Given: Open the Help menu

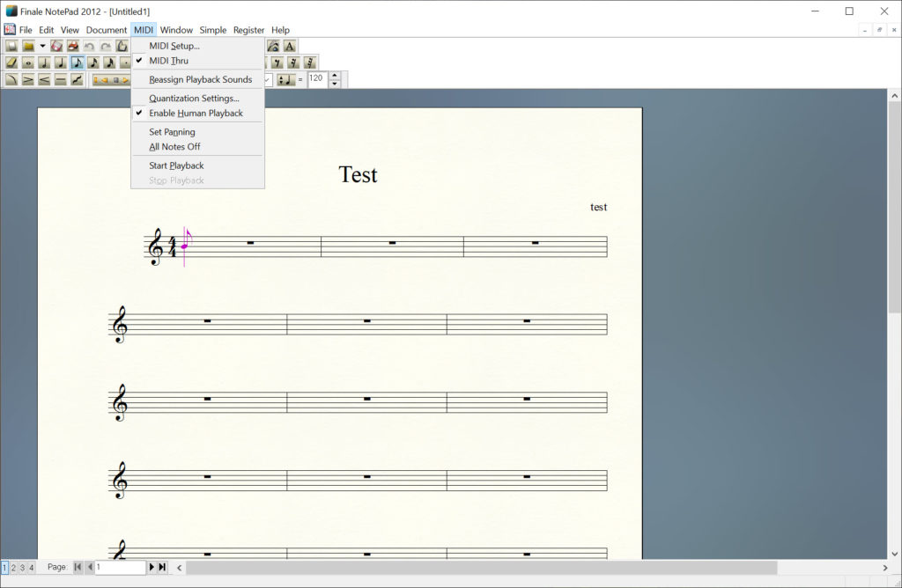Looking at the screenshot, I should tap(280, 30).
